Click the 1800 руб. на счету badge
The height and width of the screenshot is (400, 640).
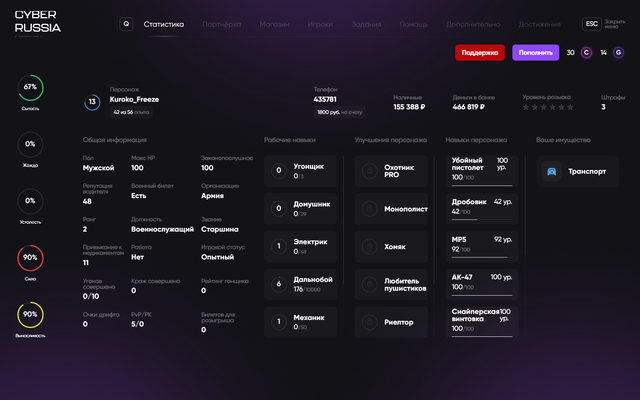(x=340, y=112)
